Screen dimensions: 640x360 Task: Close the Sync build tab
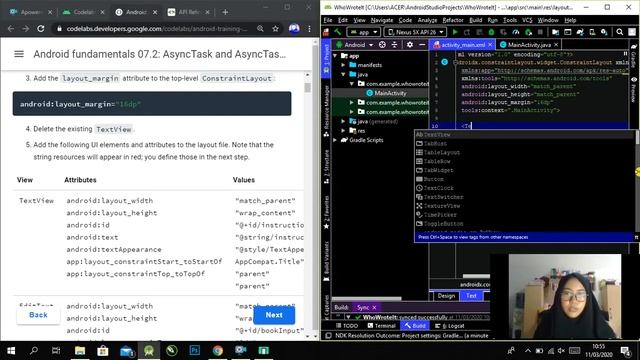(374, 307)
